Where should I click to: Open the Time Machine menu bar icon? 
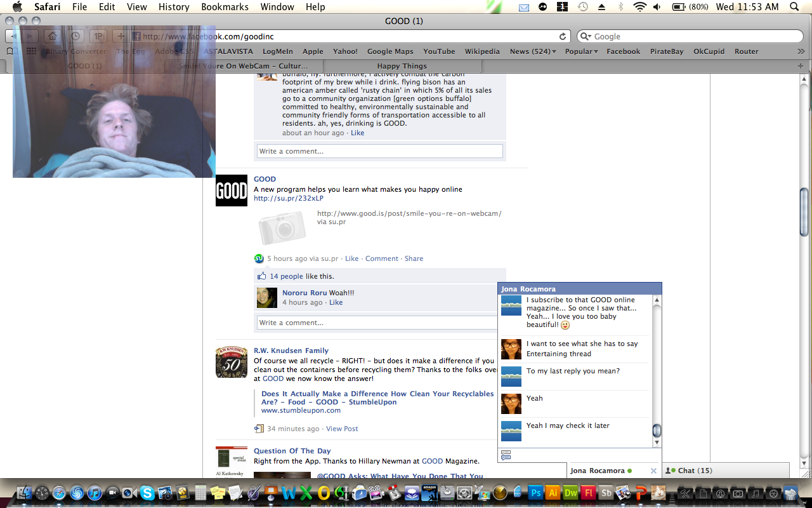[x=583, y=7]
